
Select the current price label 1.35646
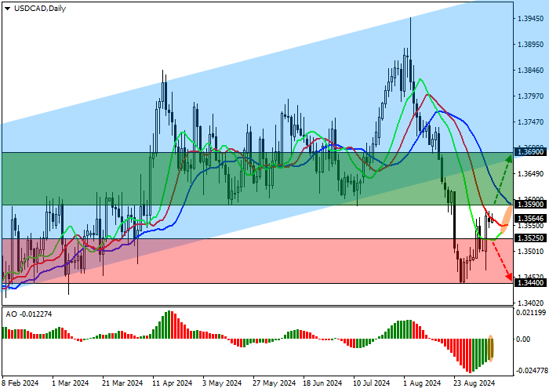tap(530, 219)
